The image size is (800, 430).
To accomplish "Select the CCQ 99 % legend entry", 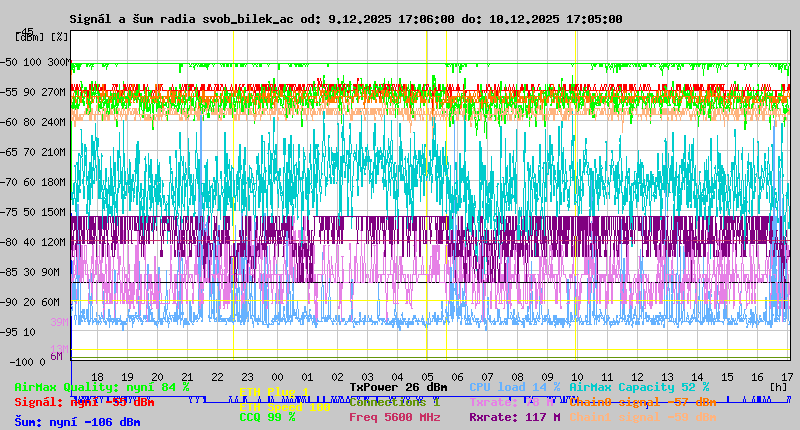I will [267, 417].
